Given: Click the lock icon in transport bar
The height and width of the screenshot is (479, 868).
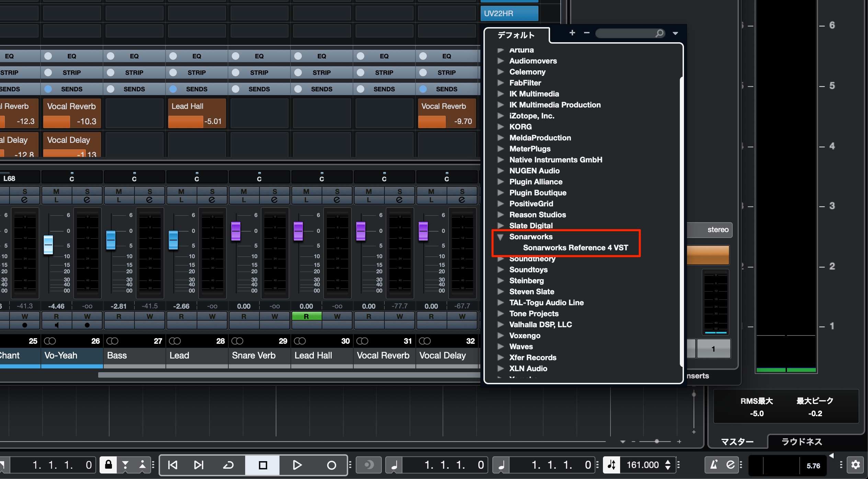Looking at the screenshot, I should click(x=108, y=465).
